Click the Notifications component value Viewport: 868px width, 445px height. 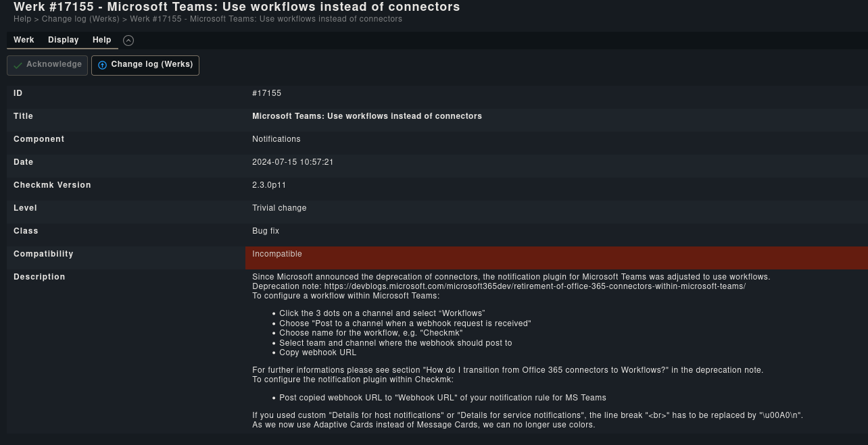click(x=276, y=139)
